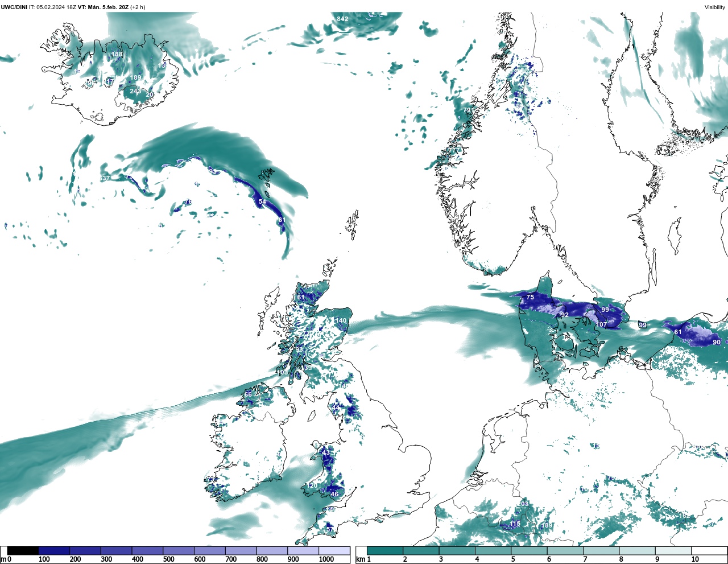Screen dimensions: 728x564
Task: Click the '46' value over south Wales
Action: (334, 494)
